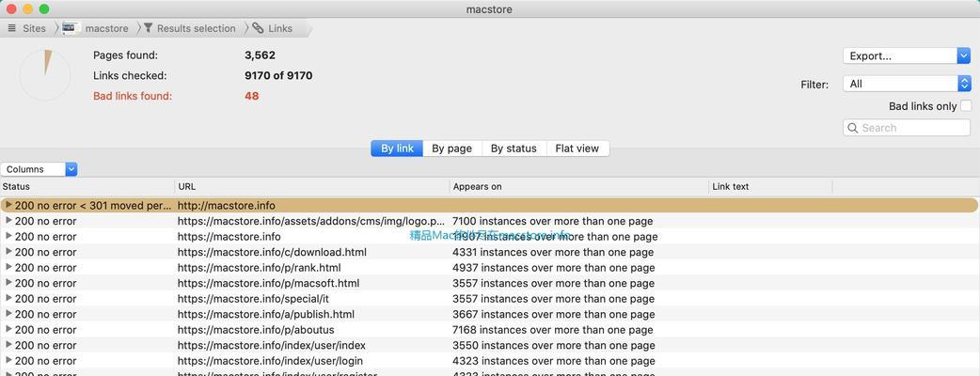Sort by the Link text column header
The width and height of the screenshot is (980, 376).
coord(770,186)
